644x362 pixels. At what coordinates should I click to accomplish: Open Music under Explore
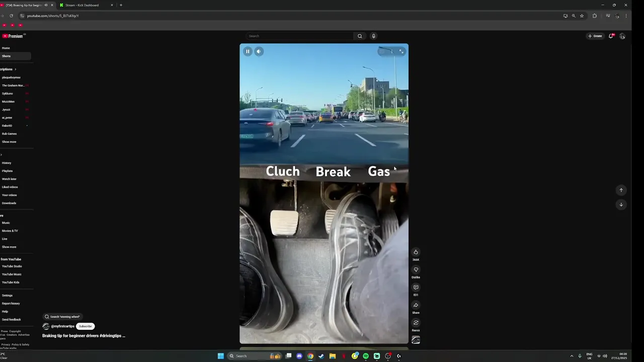(6, 223)
